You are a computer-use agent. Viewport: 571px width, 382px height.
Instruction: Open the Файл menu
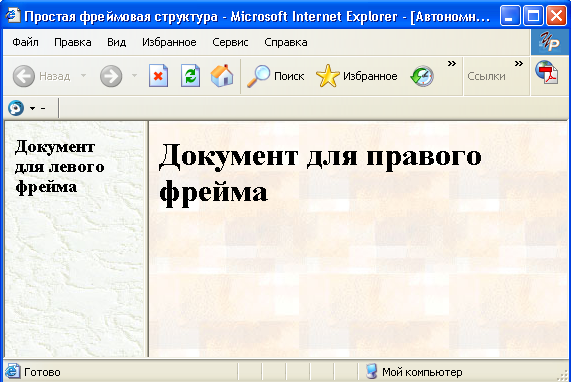[25, 42]
